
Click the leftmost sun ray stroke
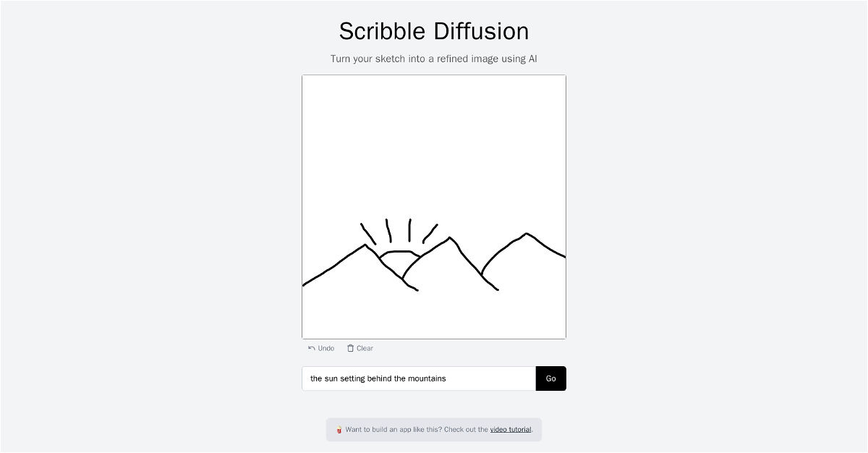[x=368, y=234]
